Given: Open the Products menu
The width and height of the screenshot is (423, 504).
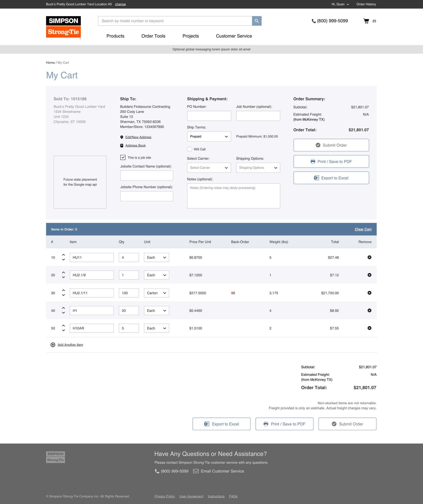Looking at the screenshot, I should 115,36.
